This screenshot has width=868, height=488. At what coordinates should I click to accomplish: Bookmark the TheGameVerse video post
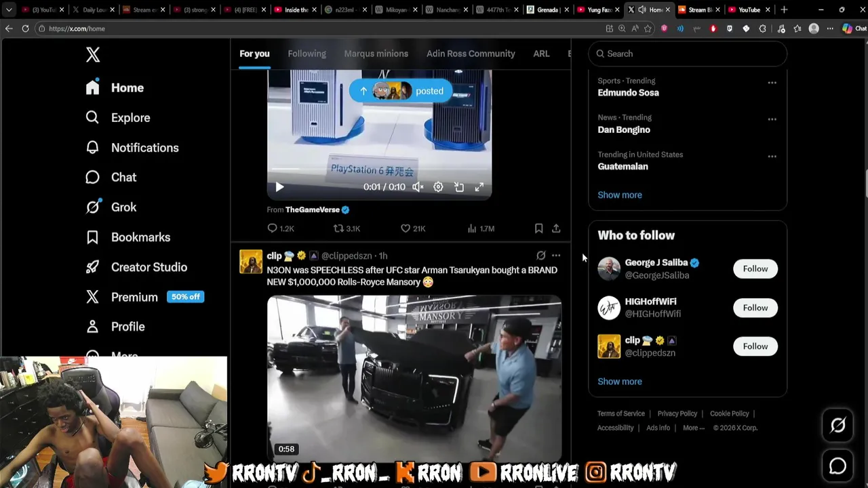[538, 228]
